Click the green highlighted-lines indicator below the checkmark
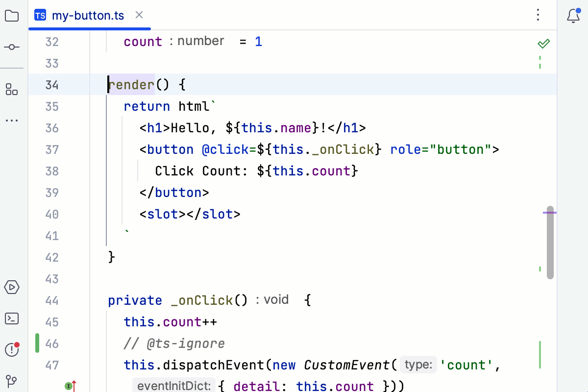This screenshot has width=588, height=392. click(539, 63)
